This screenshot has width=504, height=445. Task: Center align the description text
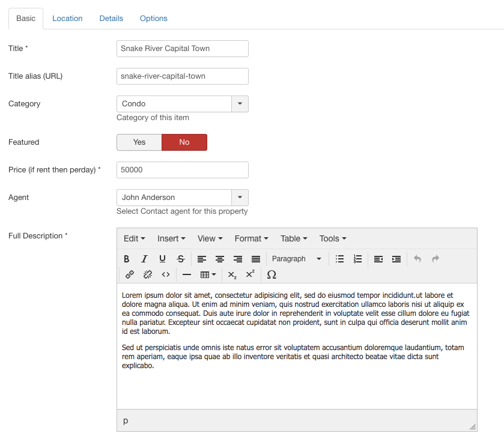pyautogui.click(x=220, y=259)
